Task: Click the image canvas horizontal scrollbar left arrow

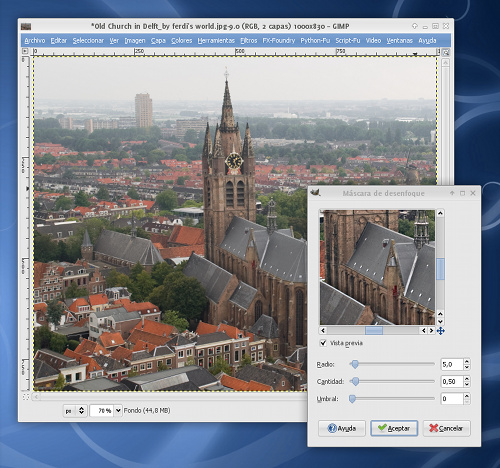Action: click(36, 397)
